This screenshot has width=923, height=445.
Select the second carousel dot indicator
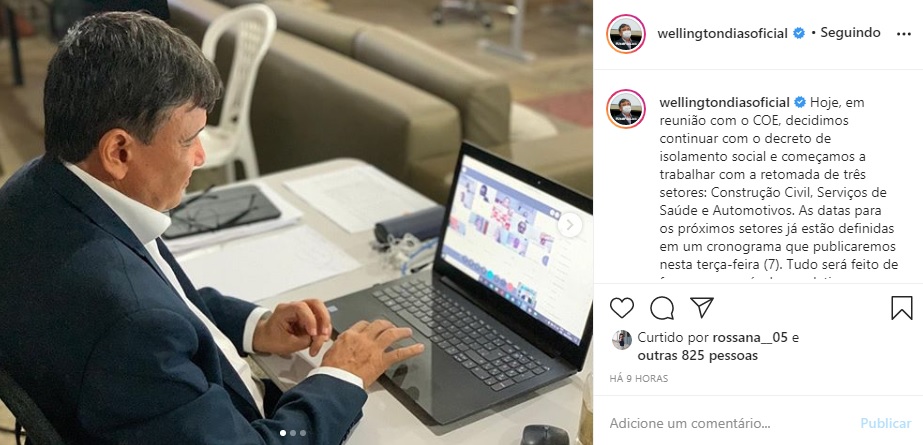tap(293, 433)
